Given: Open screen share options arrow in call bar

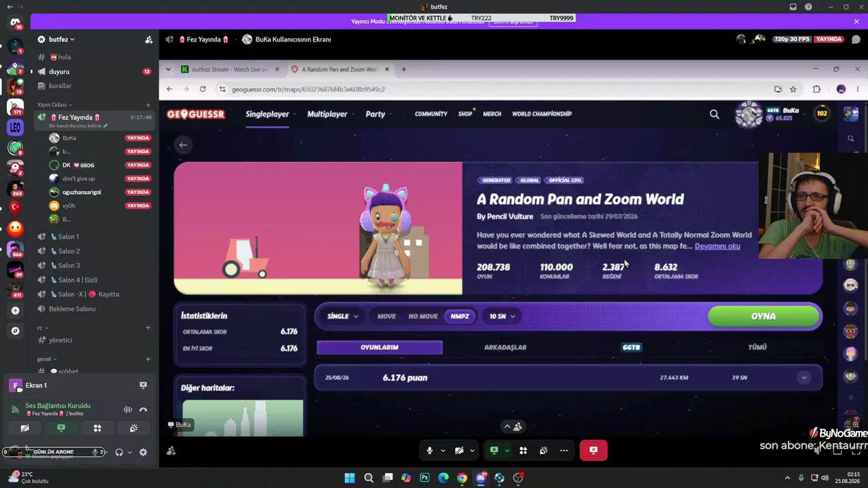Looking at the screenshot, I should (x=507, y=450).
